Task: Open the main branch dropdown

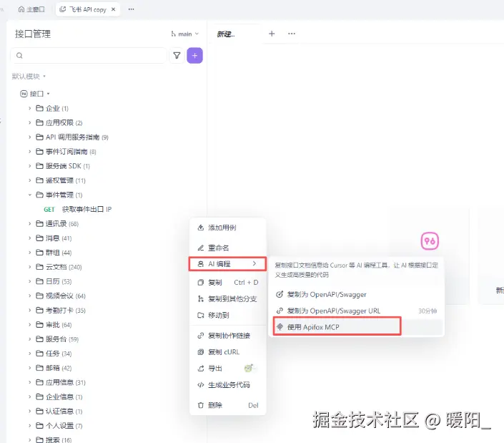Action: (185, 34)
